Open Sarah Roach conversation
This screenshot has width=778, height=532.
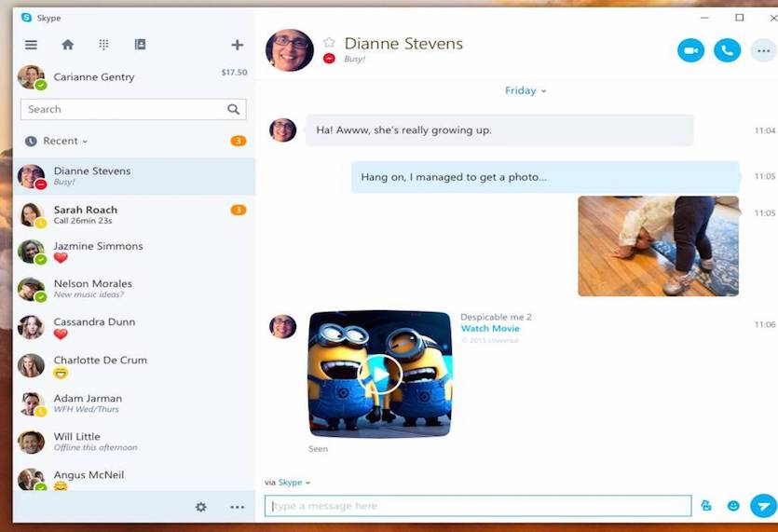[134, 214]
